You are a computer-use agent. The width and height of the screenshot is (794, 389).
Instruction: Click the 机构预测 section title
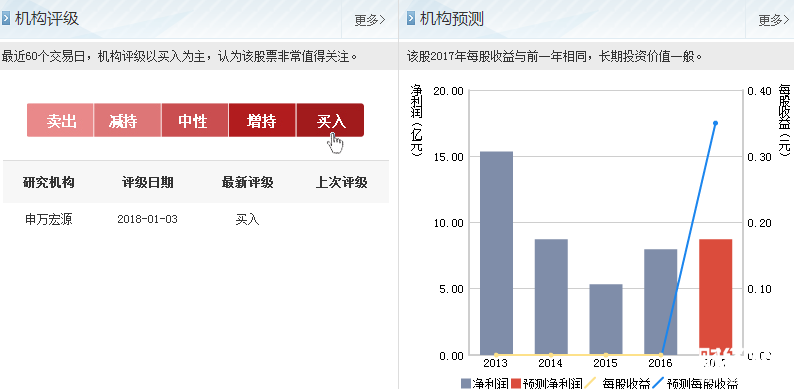452,19
